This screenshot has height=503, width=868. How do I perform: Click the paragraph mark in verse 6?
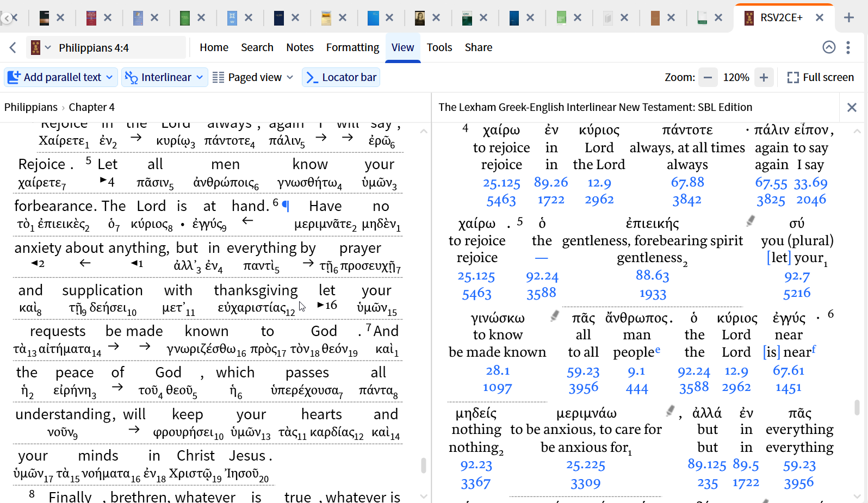click(286, 206)
